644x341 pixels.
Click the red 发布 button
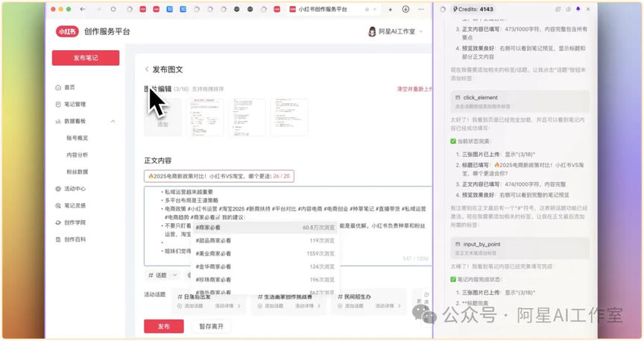[163, 326]
